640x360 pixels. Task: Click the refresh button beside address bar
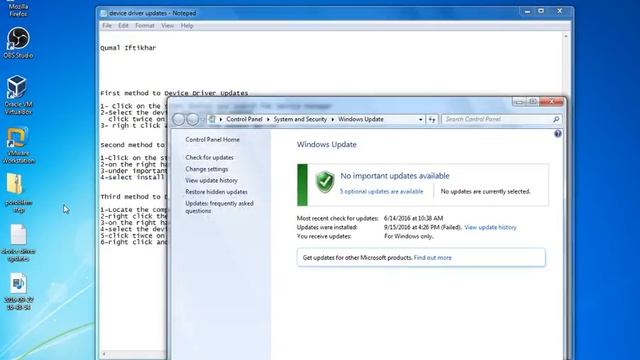click(432, 119)
